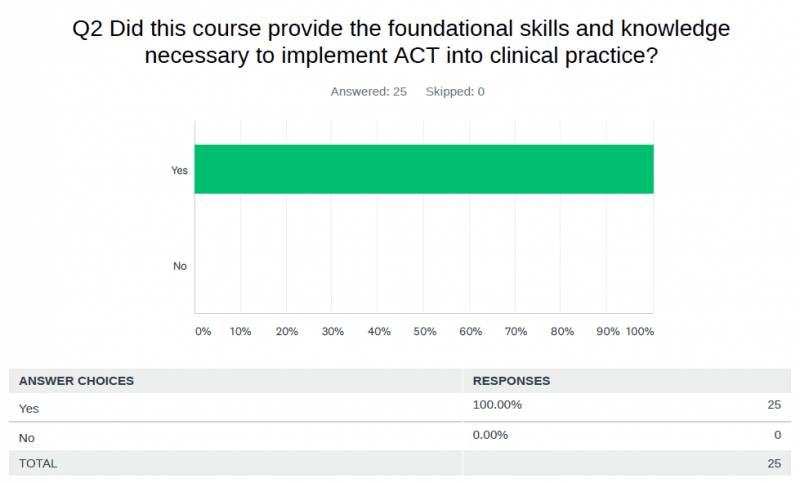Select the Yes row in the table
This screenshot has height=483, width=800.
(x=400, y=408)
